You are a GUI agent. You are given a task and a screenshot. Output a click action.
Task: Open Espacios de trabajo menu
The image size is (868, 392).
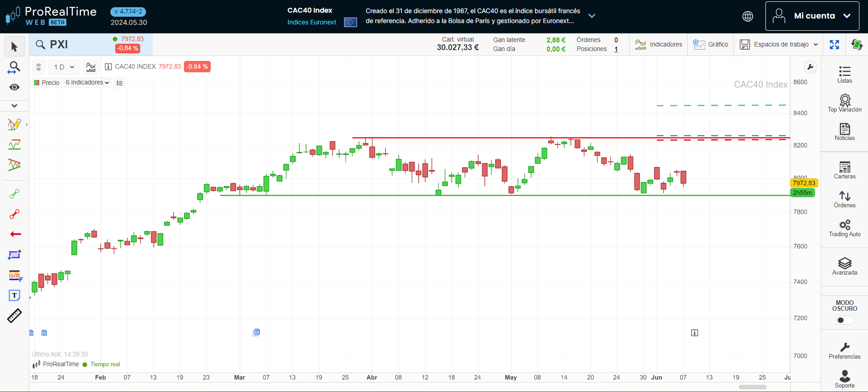(x=779, y=44)
